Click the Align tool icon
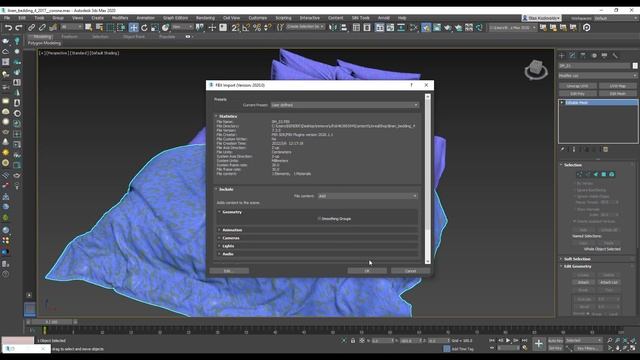 point(344,28)
